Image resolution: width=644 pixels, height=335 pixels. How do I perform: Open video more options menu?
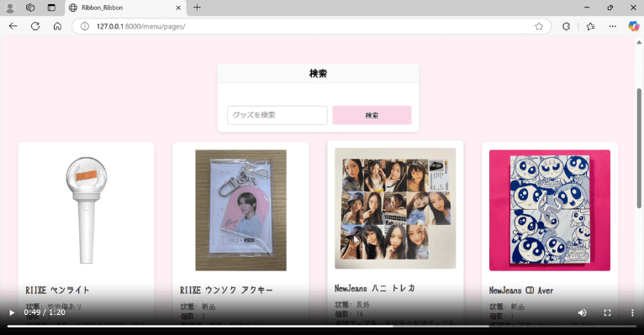(x=632, y=313)
